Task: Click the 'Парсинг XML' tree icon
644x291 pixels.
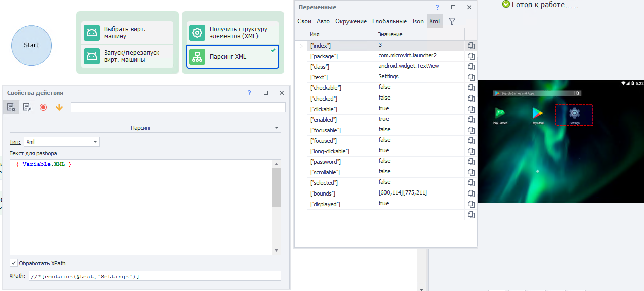Action: [x=197, y=56]
